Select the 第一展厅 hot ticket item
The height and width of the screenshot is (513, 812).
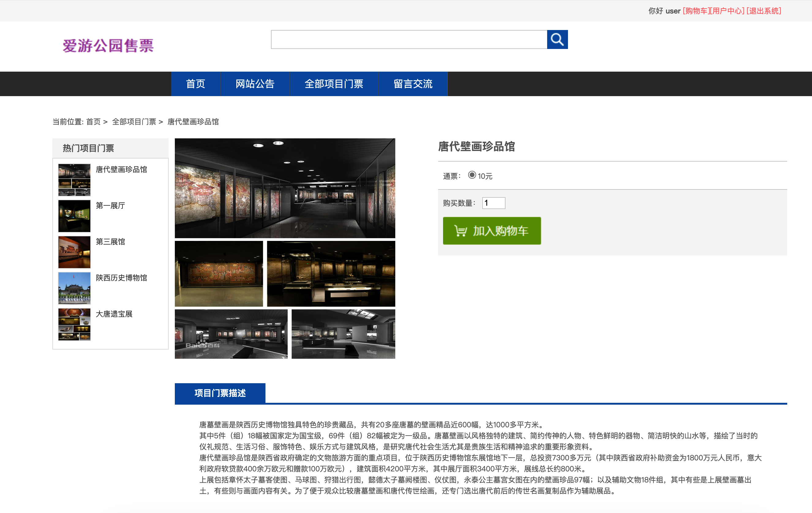[x=110, y=206]
